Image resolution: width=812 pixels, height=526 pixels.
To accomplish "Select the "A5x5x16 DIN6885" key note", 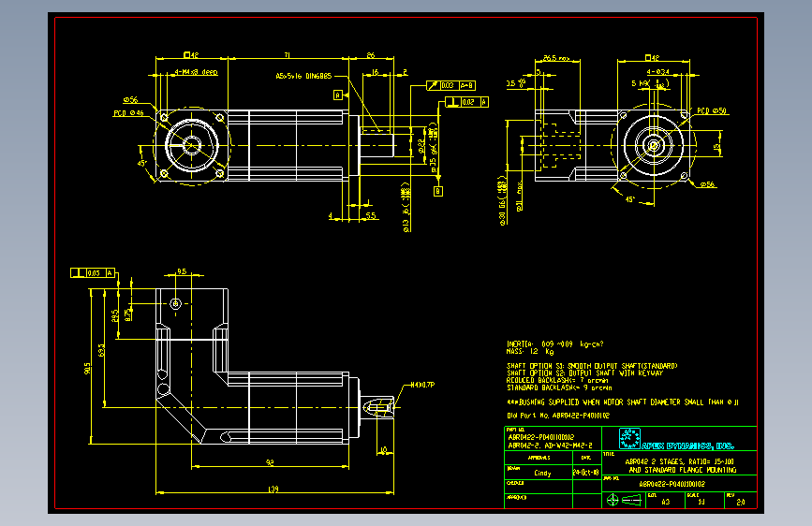I will coord(303,76).
